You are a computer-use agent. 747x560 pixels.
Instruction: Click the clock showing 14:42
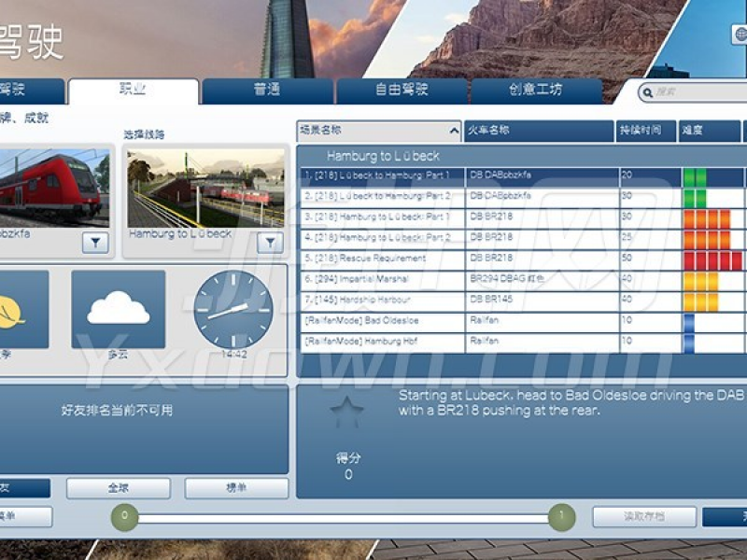pos(233,310)
